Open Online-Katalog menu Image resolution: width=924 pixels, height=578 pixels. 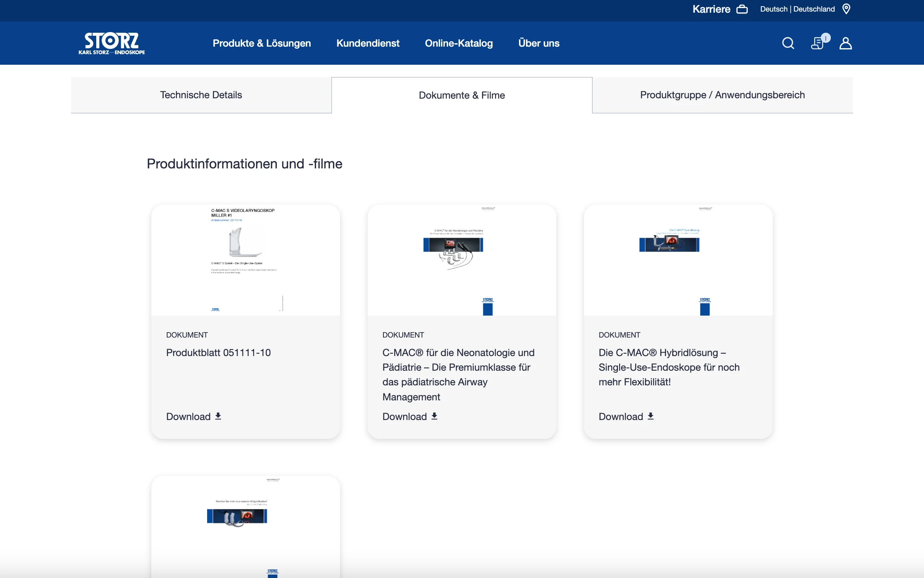[x=459, y=43]
